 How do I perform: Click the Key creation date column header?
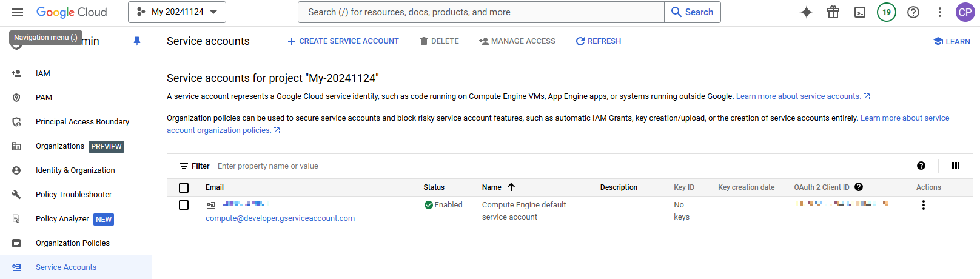pyautogui.click(x=746, y=187)
